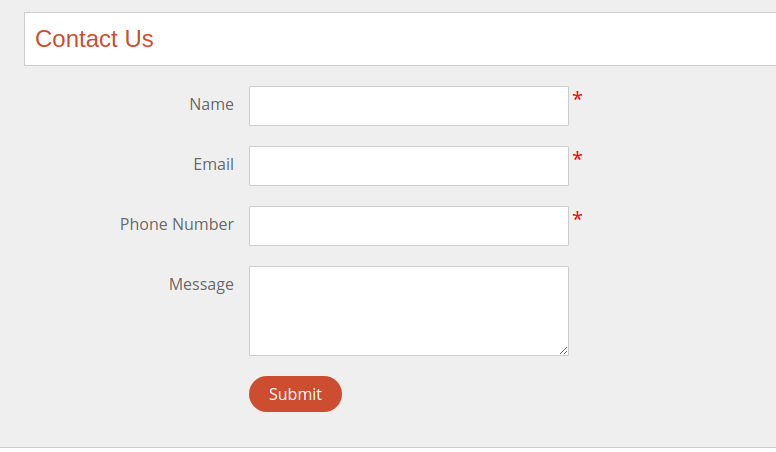Click the Phone Number label
The image size is (776, 452).
pos(176,224)
